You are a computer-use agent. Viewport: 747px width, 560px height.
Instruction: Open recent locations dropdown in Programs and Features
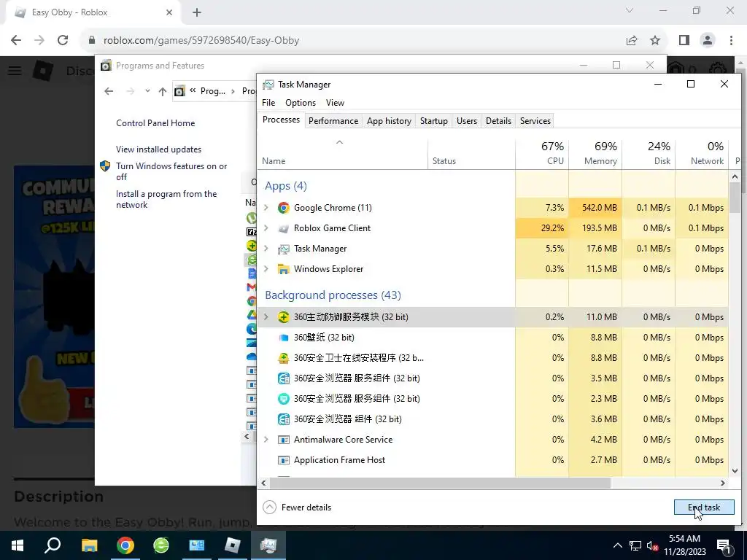coord(147,91)
